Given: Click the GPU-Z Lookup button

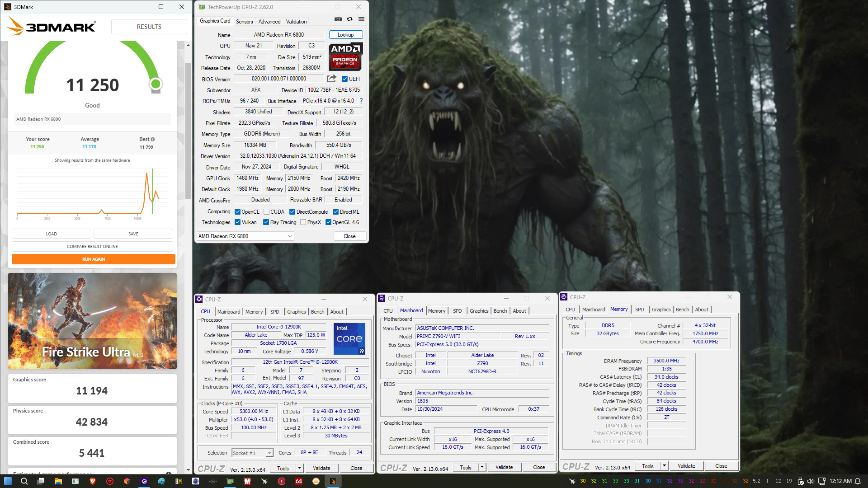Looking at the screenshot, I should 346,35.
